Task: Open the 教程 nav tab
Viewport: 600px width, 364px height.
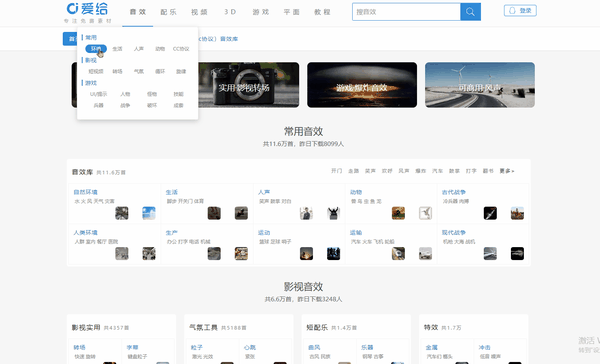Action: coord(322,12)
